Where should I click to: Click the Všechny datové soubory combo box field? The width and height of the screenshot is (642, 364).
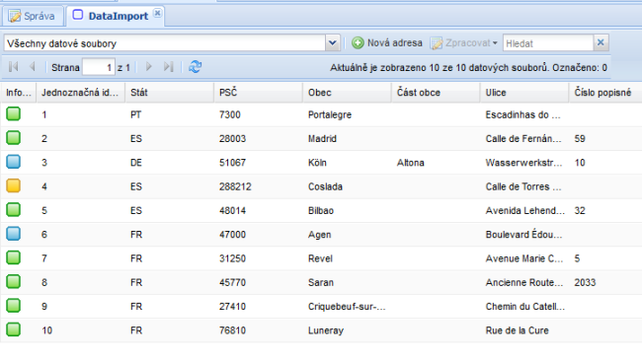(165, 43)
